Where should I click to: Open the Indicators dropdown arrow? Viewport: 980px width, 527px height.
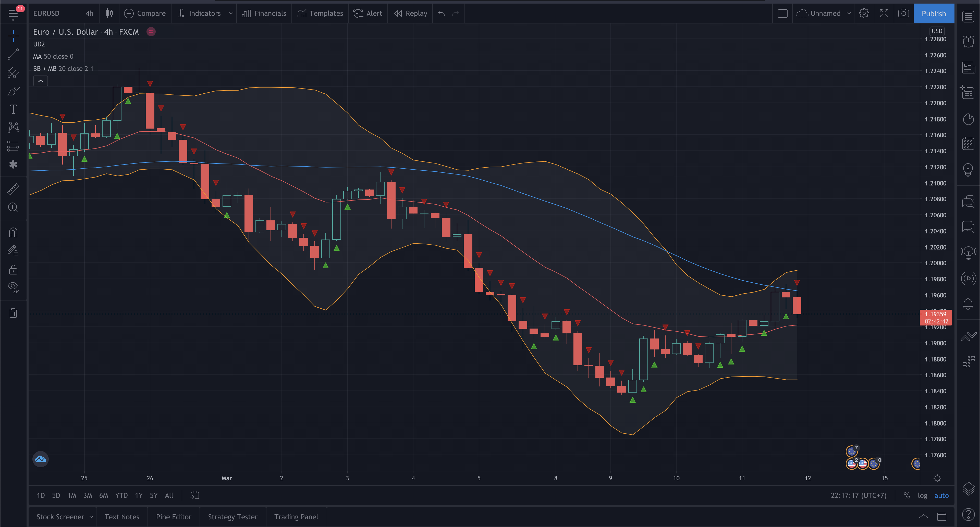coord(231,13)
